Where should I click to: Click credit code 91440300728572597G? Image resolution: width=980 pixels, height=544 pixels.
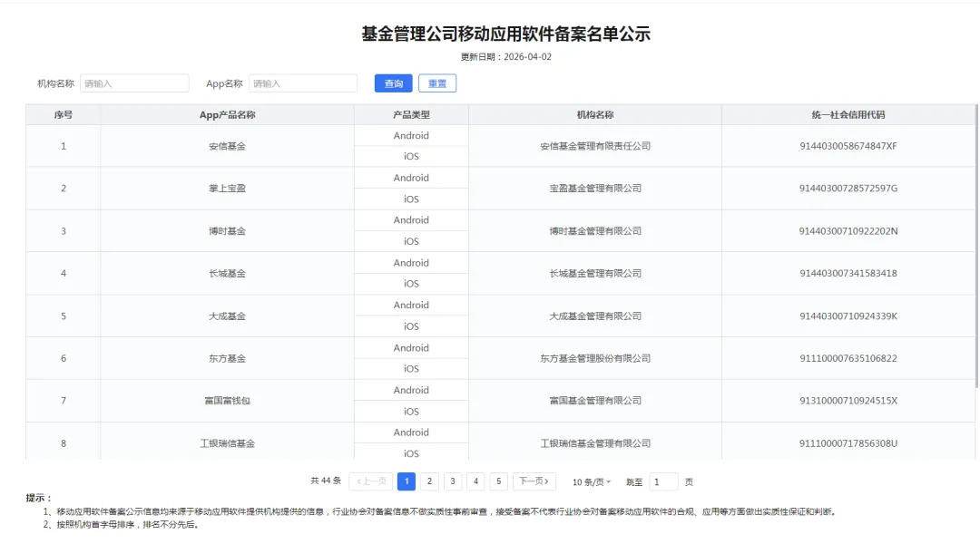[x=848, y=188]
